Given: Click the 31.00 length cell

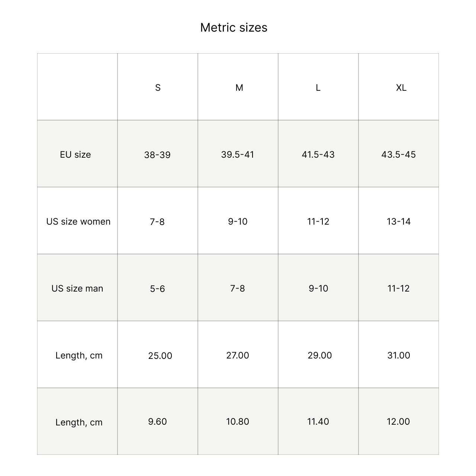Looking at the screenshot, I should pyautogui.click(x=398, y=356).
